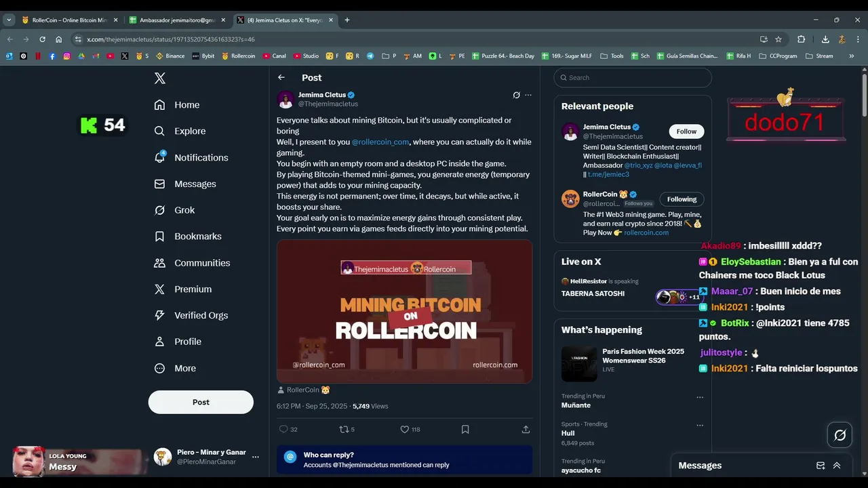Image resolution: width=868 pixels, height=488 pixels.
Task: Open t.me/jemiec3 link in bio
Action: [x=608, y=174]
